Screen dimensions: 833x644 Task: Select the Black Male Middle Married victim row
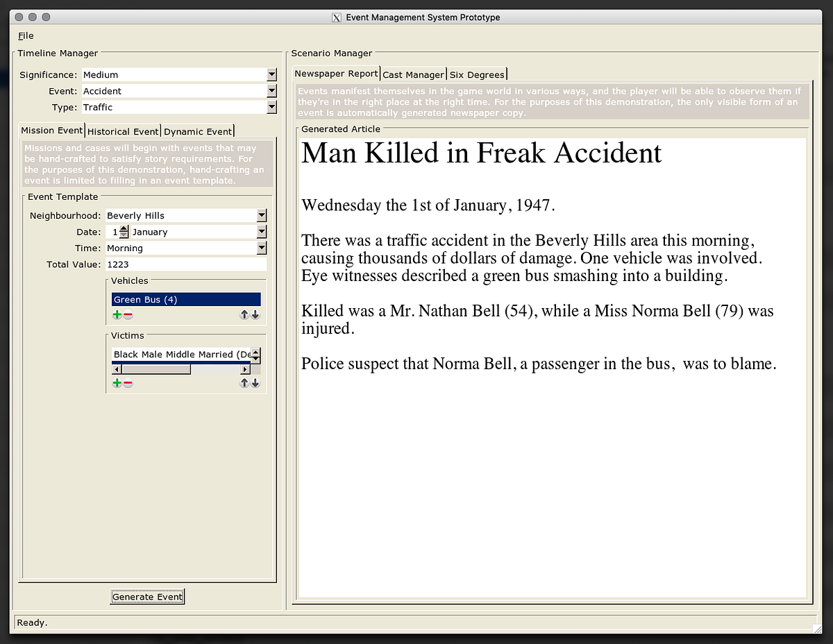[x=180, y=354]
